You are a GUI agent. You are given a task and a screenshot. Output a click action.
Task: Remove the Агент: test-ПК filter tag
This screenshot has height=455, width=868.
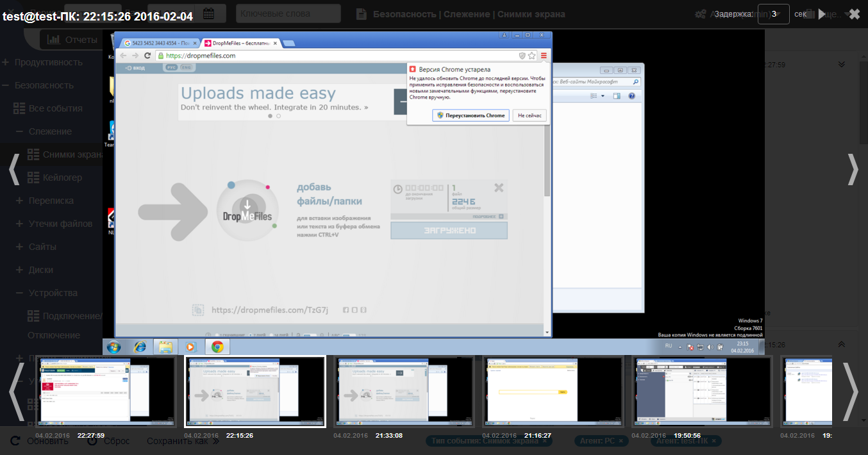(714, 441)
